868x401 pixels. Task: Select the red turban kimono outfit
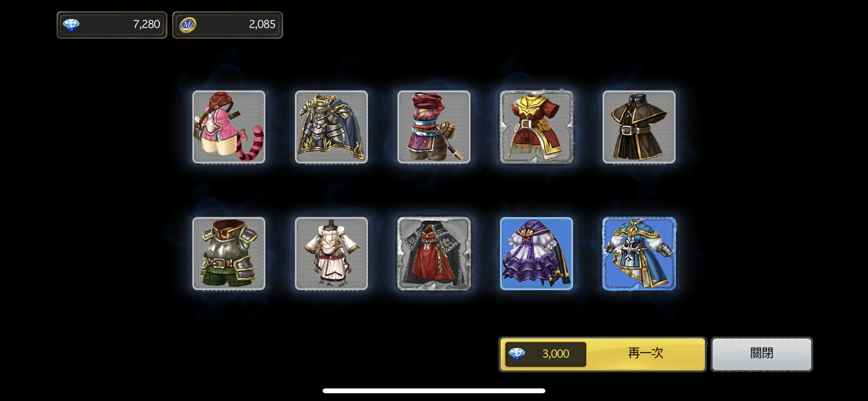click(434, 127)
